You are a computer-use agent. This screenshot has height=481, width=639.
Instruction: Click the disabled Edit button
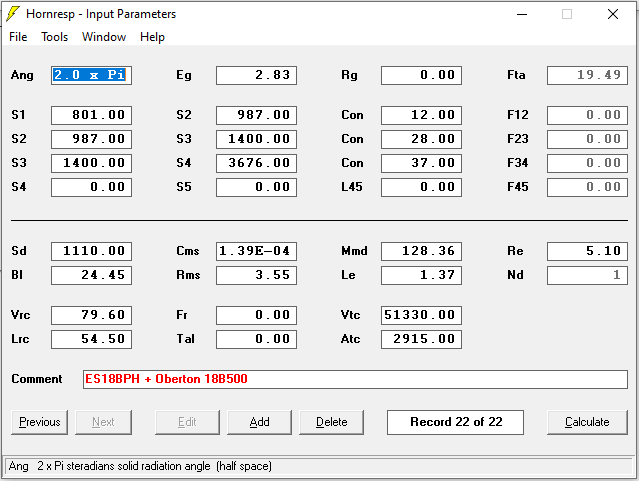pos(187,422)
